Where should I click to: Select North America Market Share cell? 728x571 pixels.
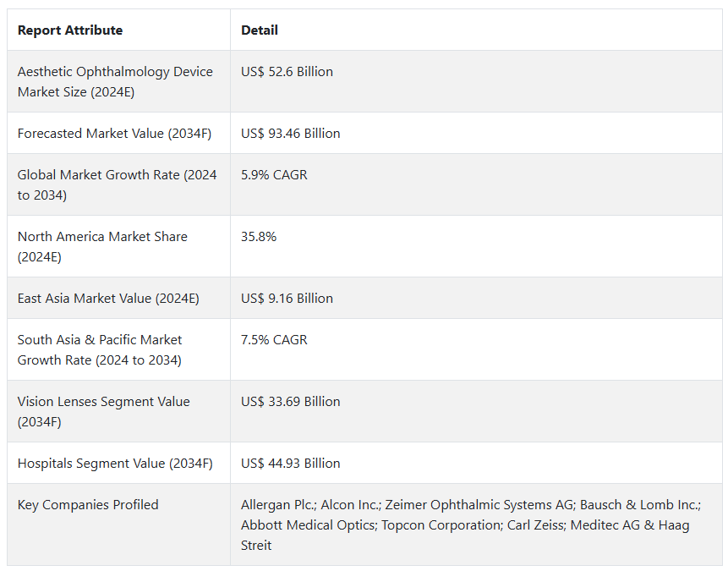click(x=102, y=247)
